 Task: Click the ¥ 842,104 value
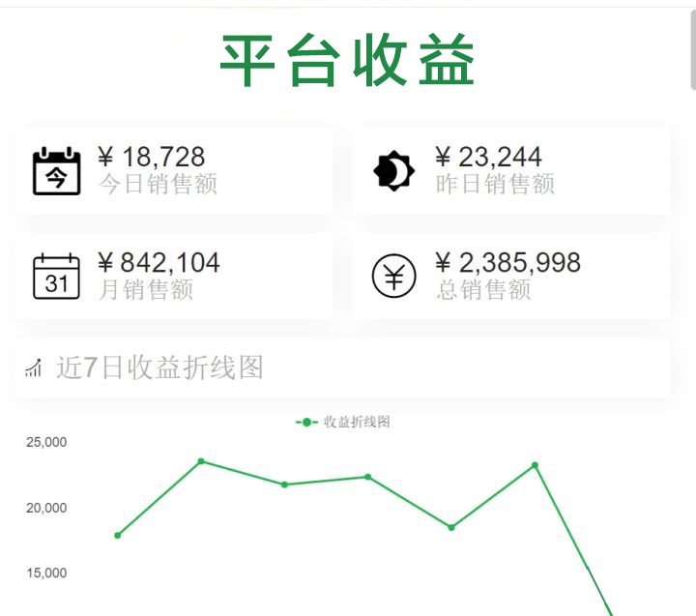pos(159,262)
